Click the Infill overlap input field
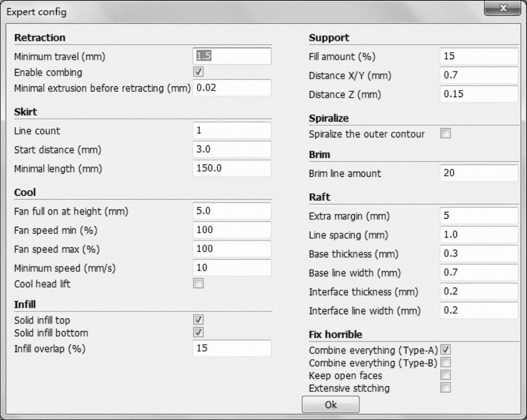Screen dimensions: 527x420 232,348
